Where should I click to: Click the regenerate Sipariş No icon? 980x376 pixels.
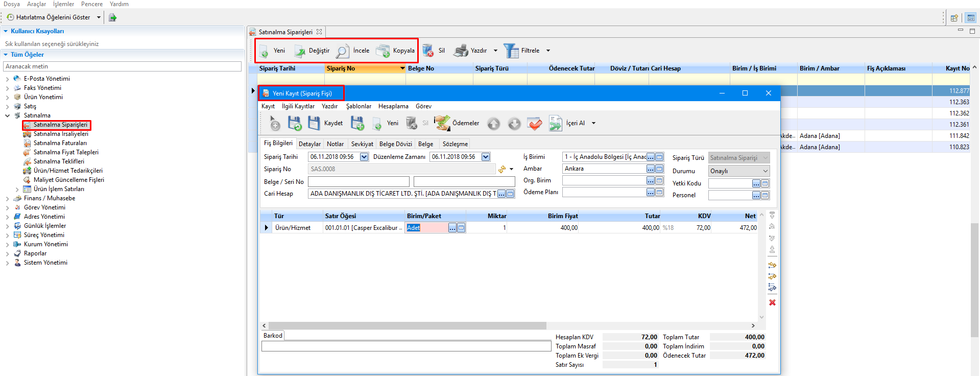[x=502, y=169]
